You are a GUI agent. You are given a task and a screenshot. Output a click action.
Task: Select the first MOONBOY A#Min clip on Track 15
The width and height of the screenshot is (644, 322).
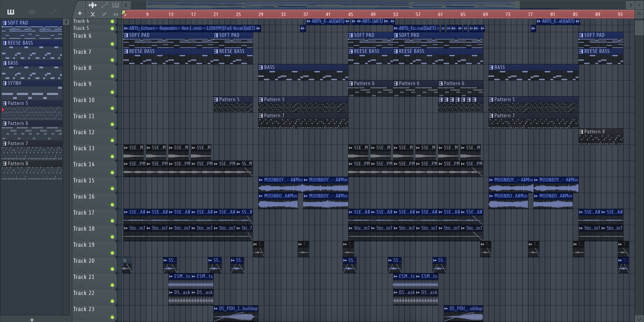(281, 185)
